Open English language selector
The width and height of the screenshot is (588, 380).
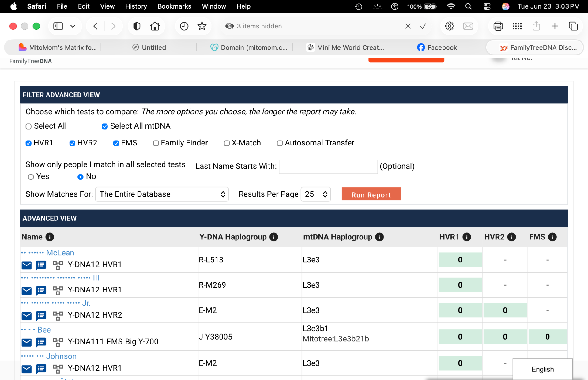542,369
